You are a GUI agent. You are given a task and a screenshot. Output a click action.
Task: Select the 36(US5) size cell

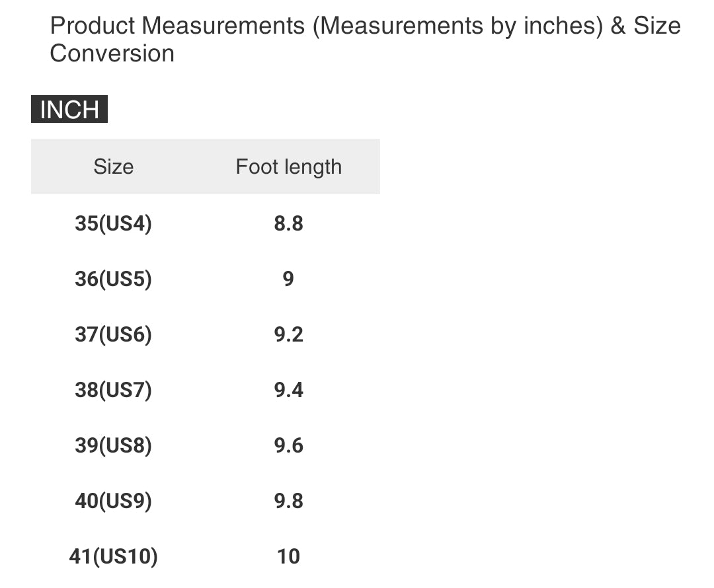coord(113,279)
